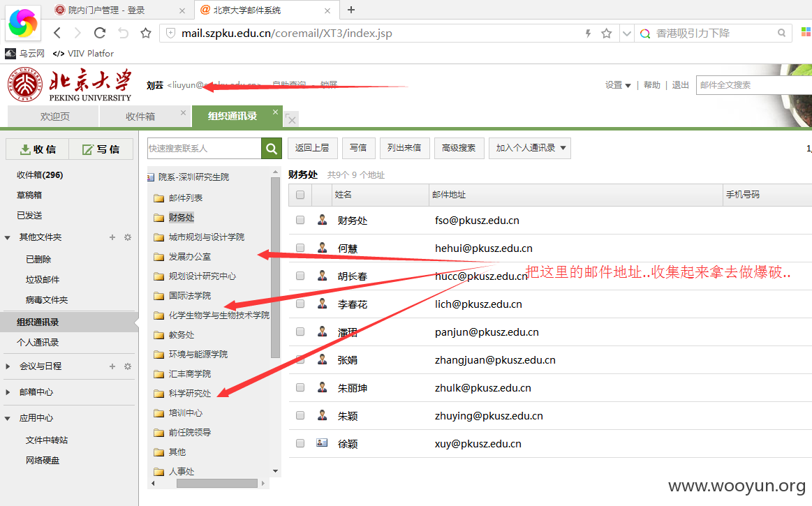Image resolution: width=812 pixels, height=506 pixels.
Task: Check the box for 徐颖
Action: 300,443
